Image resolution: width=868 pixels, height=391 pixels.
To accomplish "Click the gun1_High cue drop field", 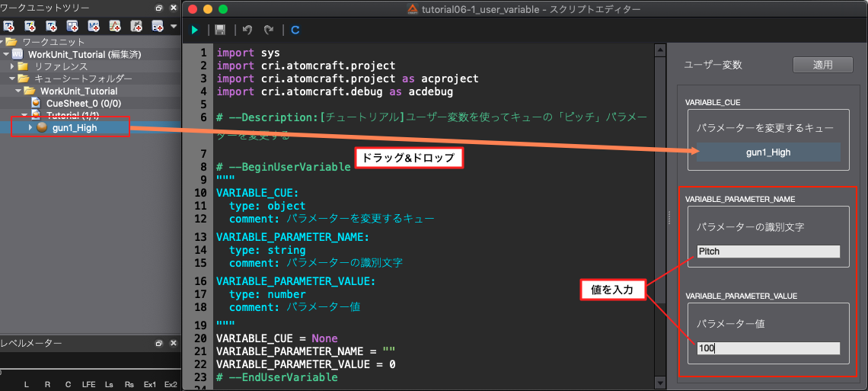I will [768, 152].
